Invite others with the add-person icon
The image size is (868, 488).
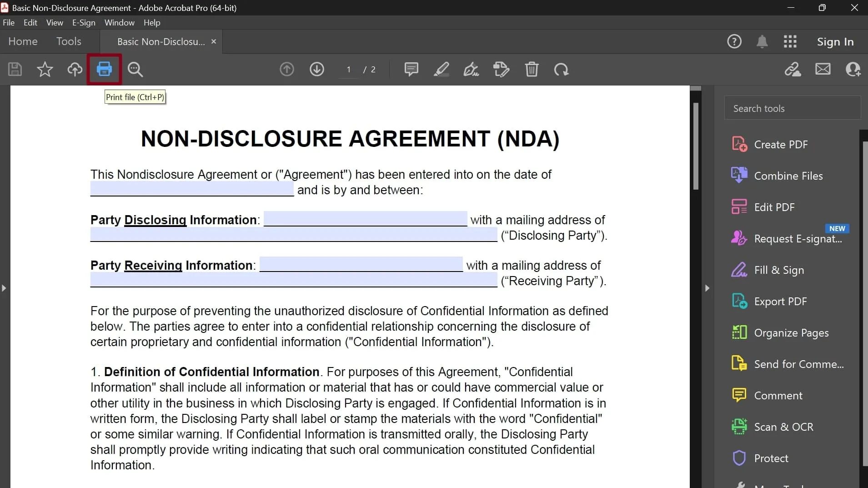pyautogui.click(x=853, y=69)
